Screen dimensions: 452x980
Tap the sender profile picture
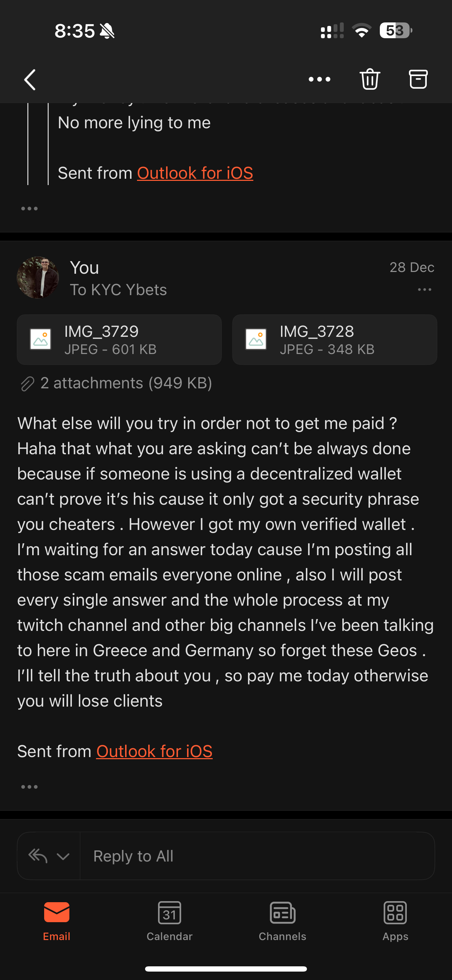(38, 278)
